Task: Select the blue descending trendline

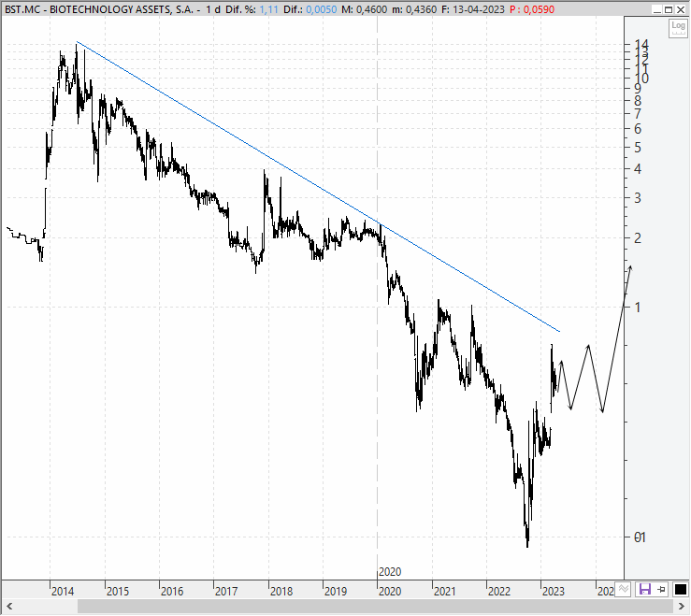Action: [318, 186]
